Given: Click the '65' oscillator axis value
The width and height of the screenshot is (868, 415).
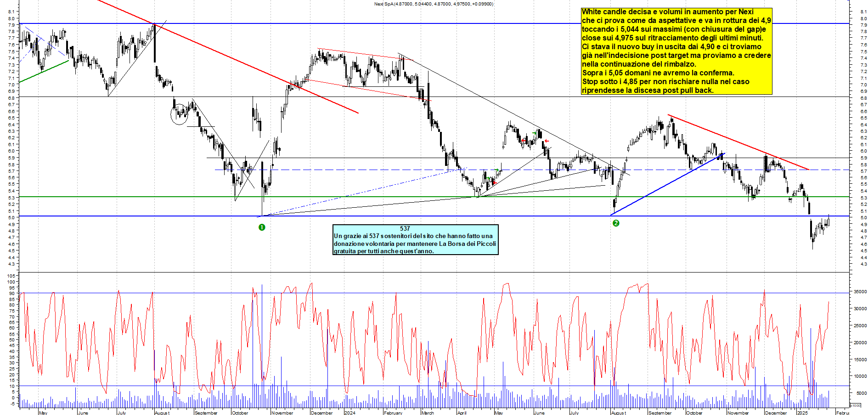Looking at the screenshot, I should [x=12, y=322].
